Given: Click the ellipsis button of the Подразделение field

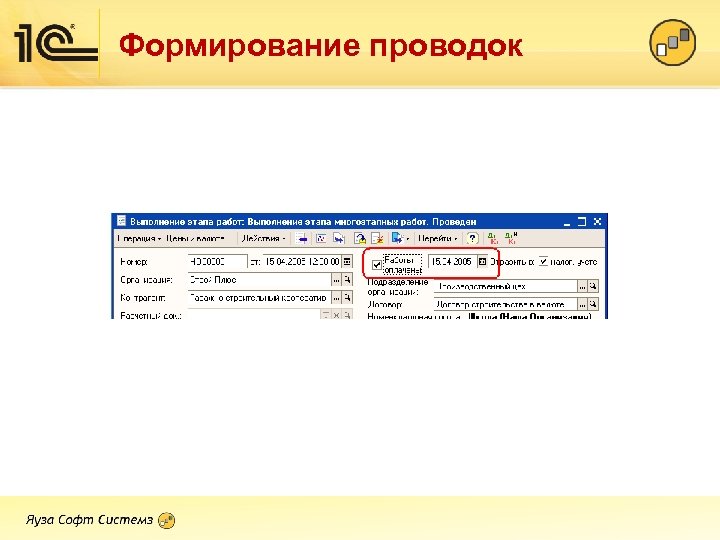Looking at the screenshot, I should [x=582, y=287].
